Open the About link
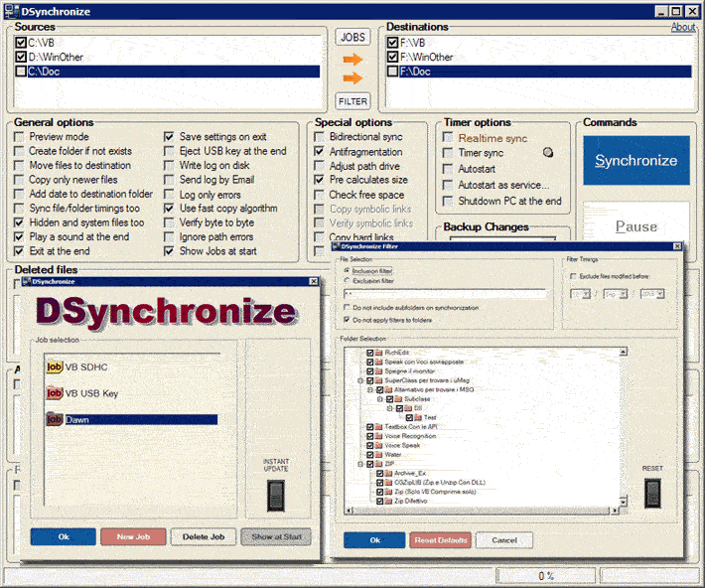This screenshot has height=588, width=705. 683,27
